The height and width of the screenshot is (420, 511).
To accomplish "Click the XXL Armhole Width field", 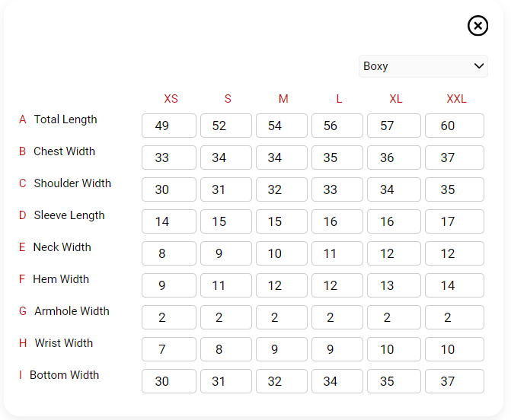I will pos(455,317).
